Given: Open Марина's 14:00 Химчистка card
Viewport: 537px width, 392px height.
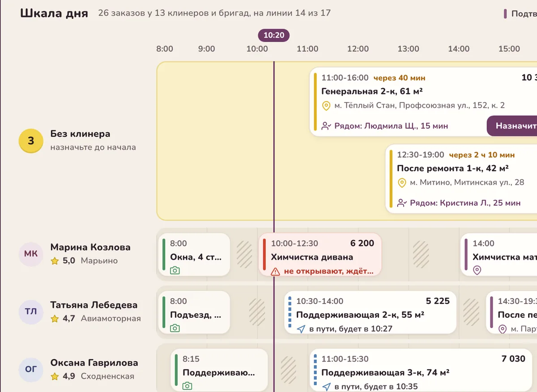Looking at the screenshot, I should point(499,255).
